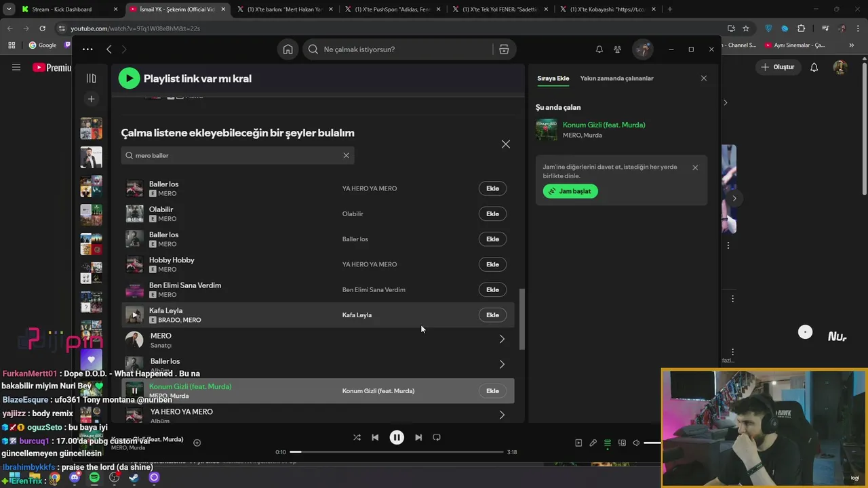Open Spotify three-dot app menu
Image resolution: width=868 pixels, height=488 pixels.
click(87, 49)
